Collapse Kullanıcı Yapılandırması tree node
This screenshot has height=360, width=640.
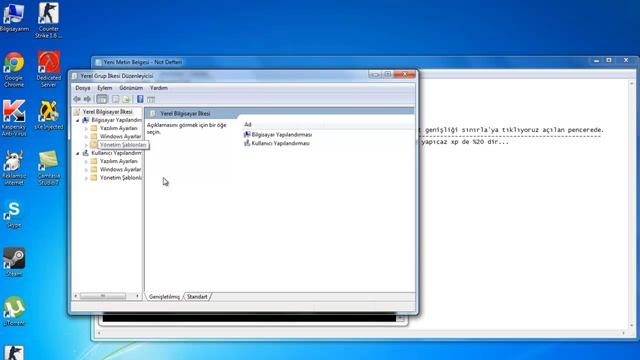(78, 153)
